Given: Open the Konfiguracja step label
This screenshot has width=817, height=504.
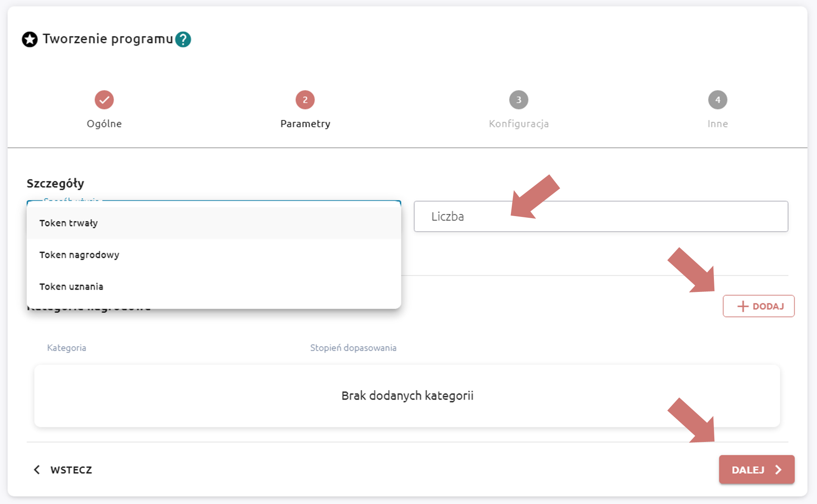Looking at the screenshot, I should tap(518, 124).
